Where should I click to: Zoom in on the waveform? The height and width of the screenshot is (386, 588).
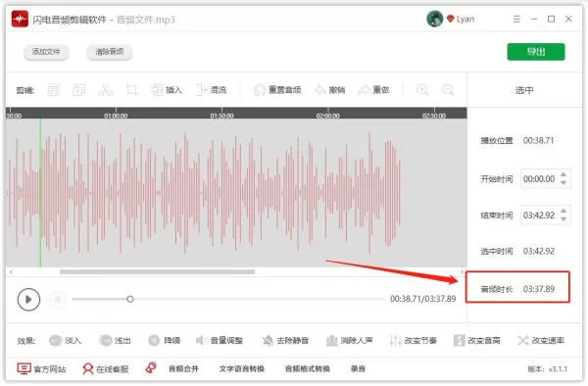click(422, 90)
